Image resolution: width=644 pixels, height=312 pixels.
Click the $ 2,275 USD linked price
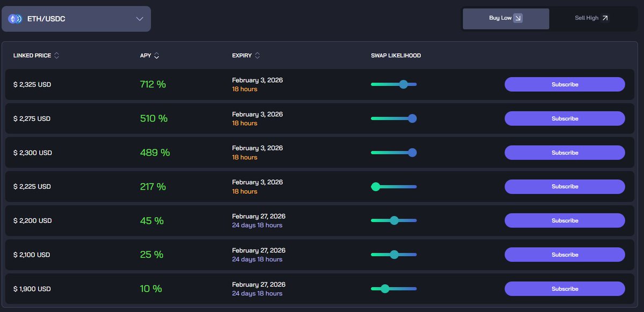32,119
